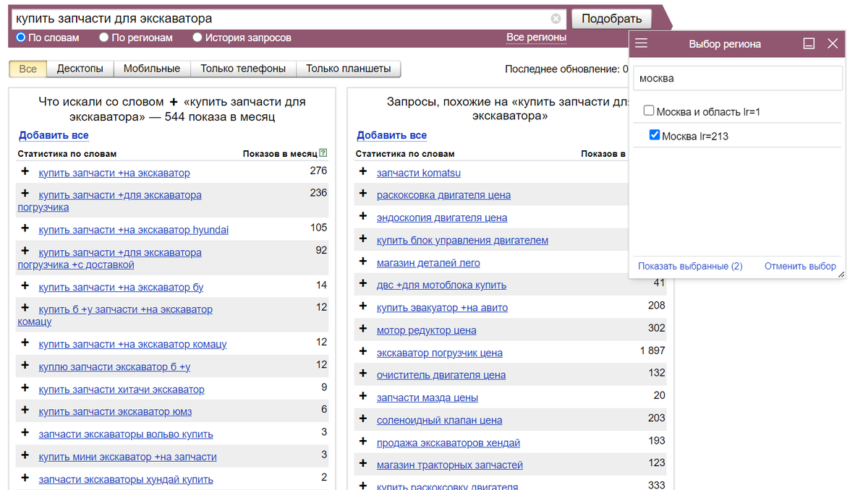The height and width of the screenshot is (490, 868).
Task: Click the help icon near Показов в месяц
Action: tap(323, 153)
